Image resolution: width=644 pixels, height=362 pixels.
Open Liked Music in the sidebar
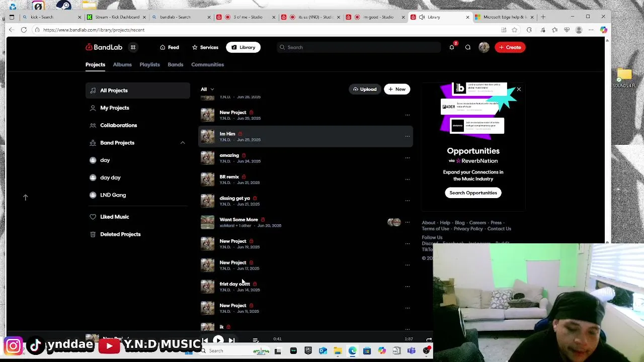(x=138, y=217)
